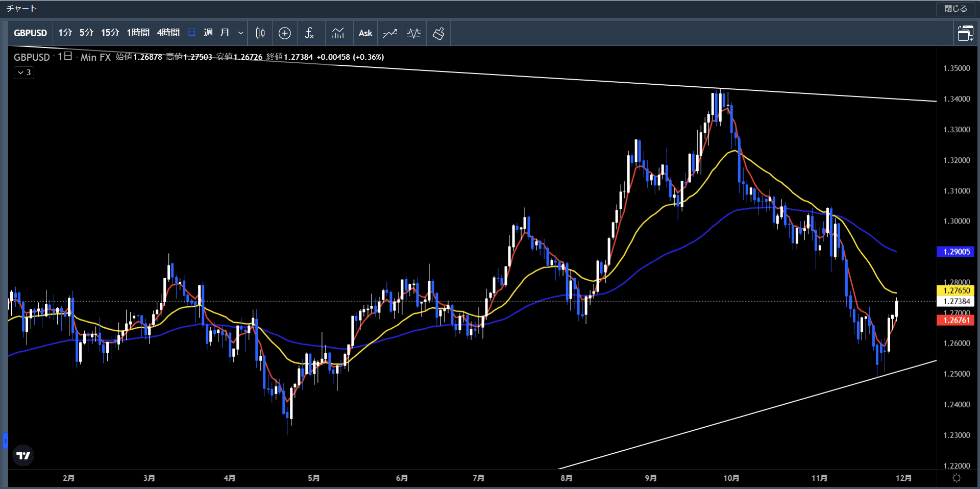This screenshot has height=489, width=980.
Task: Expand the left side panel handle
Action: (x=5, y=441)
